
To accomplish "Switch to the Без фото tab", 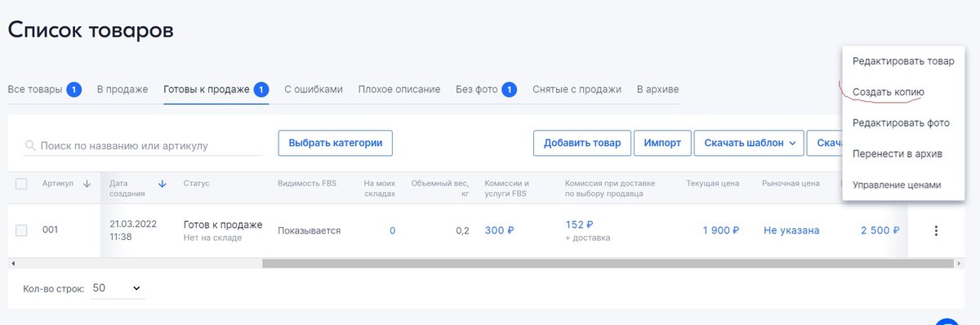I will (486, 89).
